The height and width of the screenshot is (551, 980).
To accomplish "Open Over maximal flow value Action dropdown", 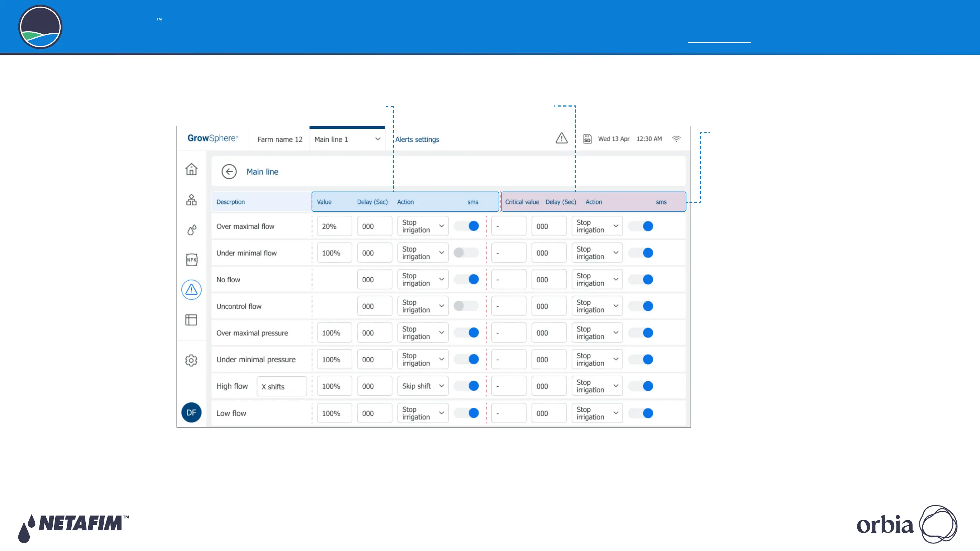I will click(423, 226).
